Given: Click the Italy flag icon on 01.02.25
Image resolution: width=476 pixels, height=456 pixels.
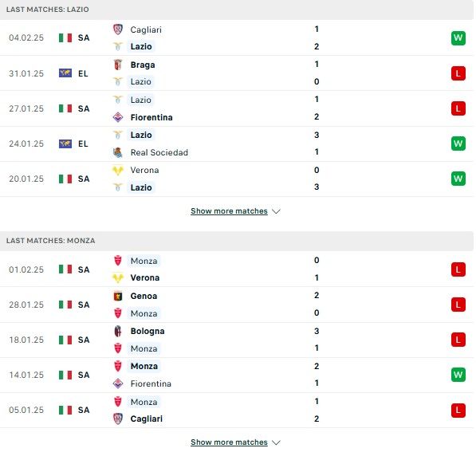Looking at the screenshot, I should click(65, 269).
